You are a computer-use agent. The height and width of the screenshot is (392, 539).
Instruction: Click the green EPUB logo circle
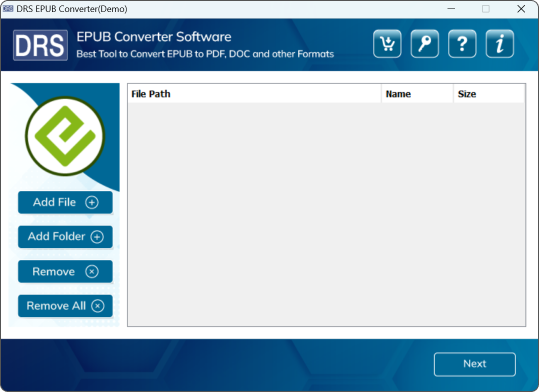pyautogui.click(x=65, y=136)
